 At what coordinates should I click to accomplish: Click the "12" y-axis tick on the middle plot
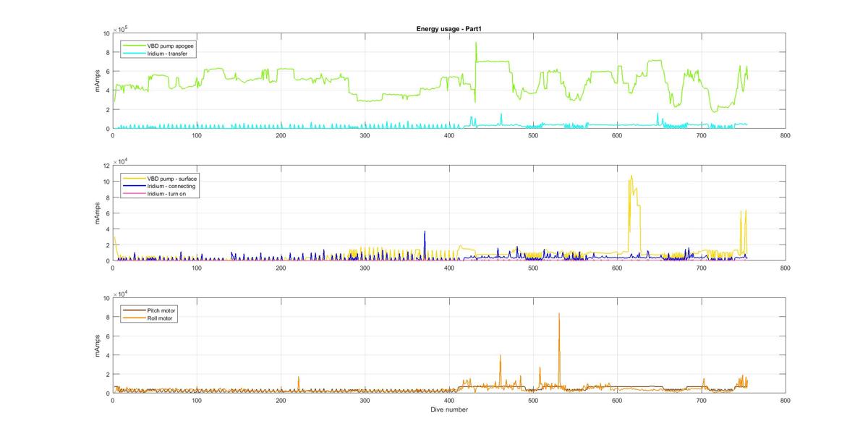(106, 166)
